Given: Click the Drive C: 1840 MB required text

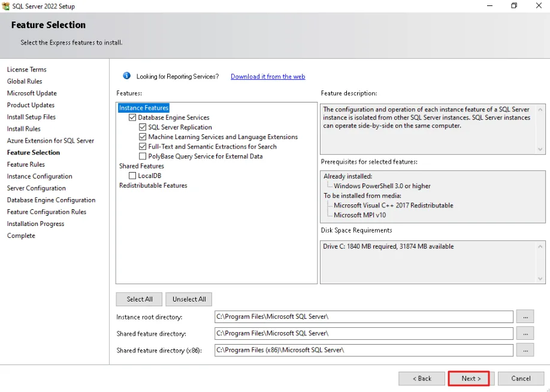Looking at the screenshot, I should pyautogui.click(x=388, y=247).
